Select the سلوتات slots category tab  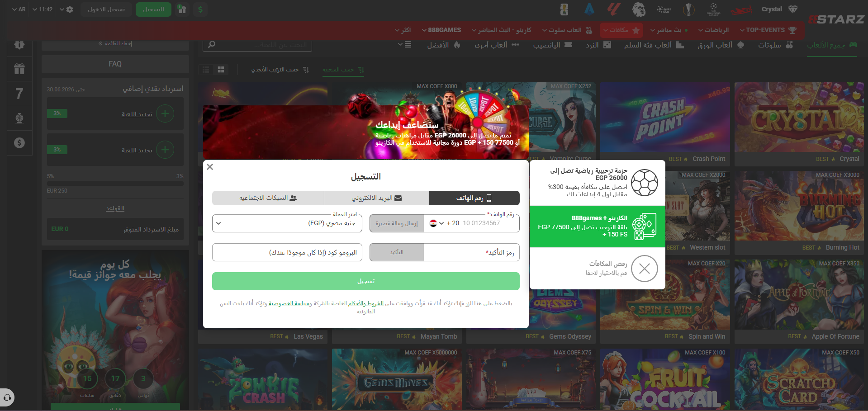tap(776, 45)
